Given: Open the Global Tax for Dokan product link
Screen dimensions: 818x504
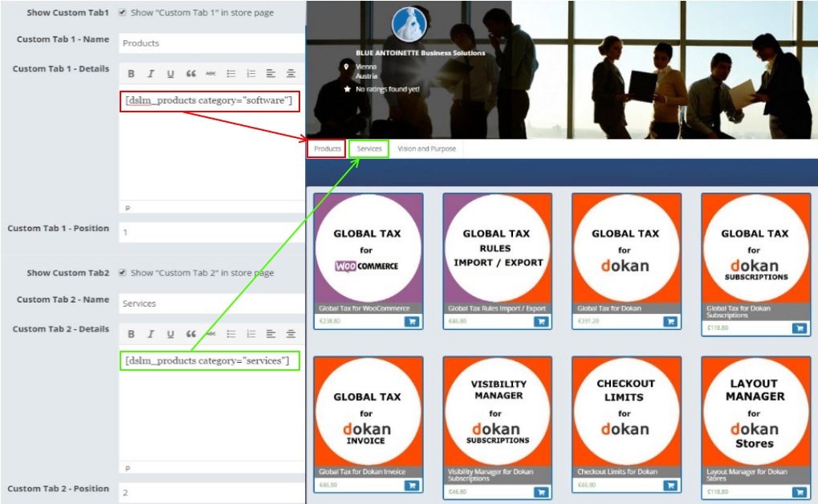Looking at the screenshot, I should pyautogui.click(x=608, y=308).
